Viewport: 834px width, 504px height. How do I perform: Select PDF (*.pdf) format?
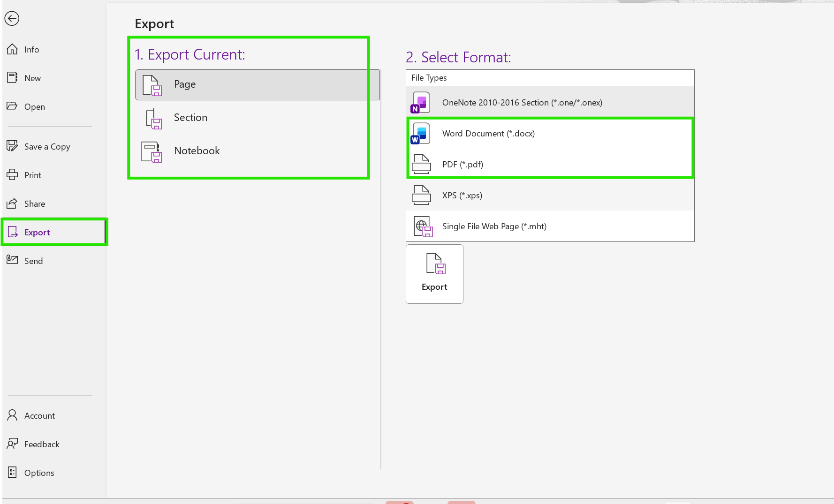click(x=550, y=164)
